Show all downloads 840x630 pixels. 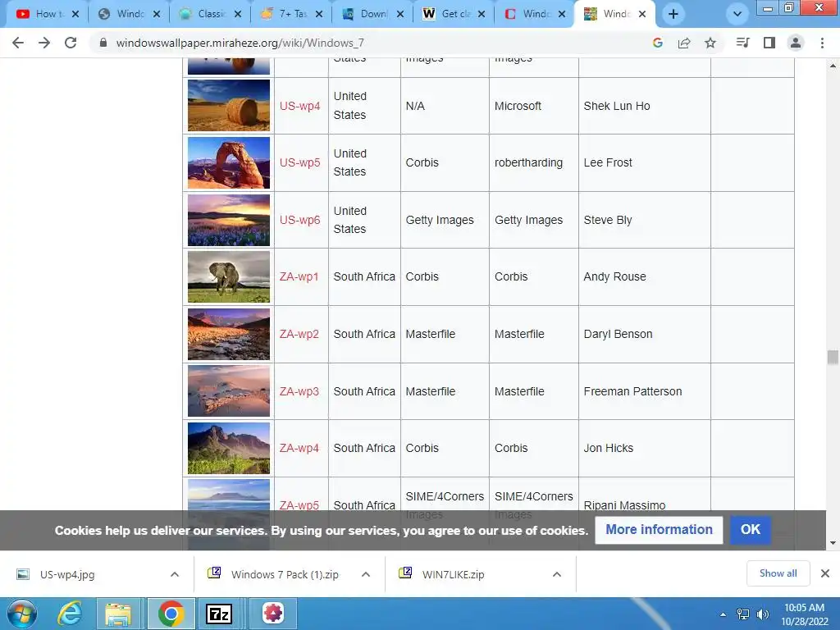(778, 573)
